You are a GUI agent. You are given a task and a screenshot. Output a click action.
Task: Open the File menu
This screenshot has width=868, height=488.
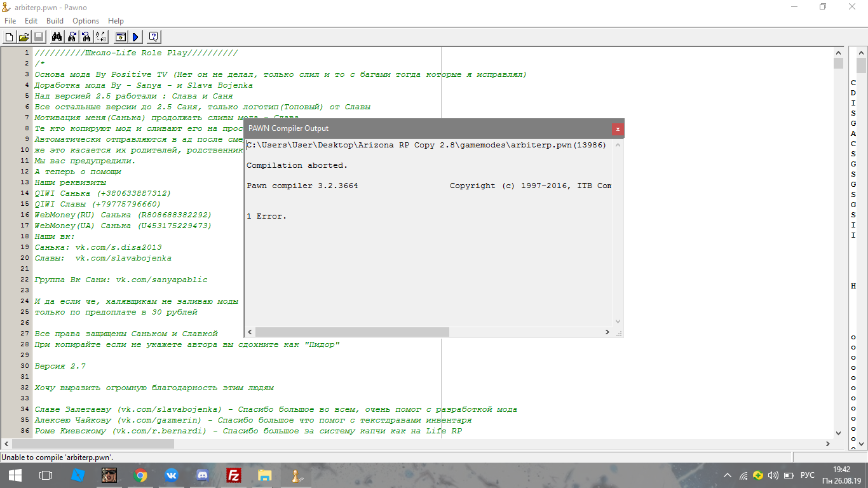pos(10,21)
